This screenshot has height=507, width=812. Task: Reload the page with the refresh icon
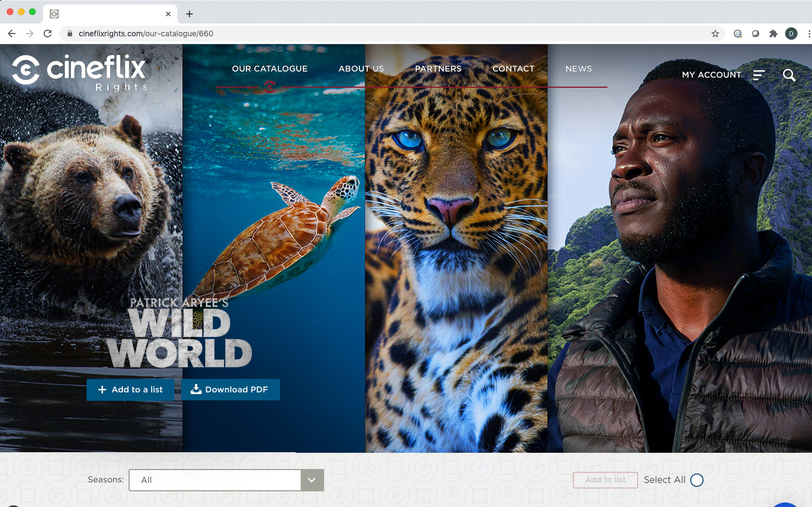(48, 34)
